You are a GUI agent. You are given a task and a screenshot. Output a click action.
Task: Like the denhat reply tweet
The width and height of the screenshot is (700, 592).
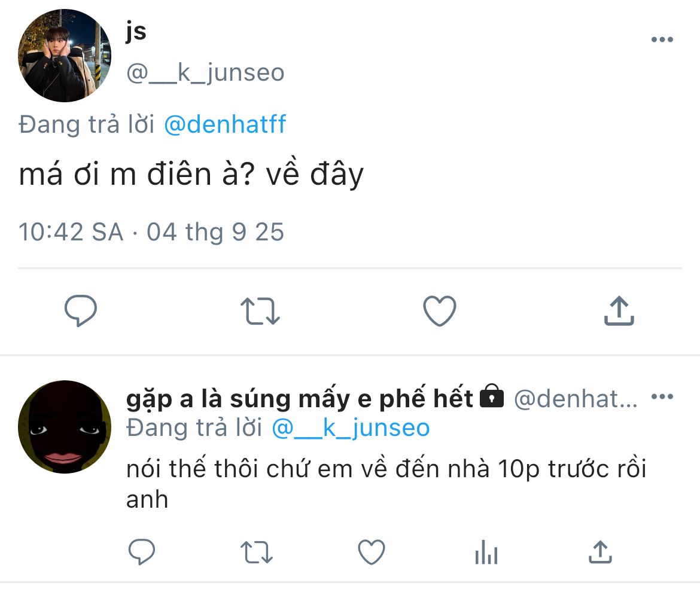(x=371, y=551)
